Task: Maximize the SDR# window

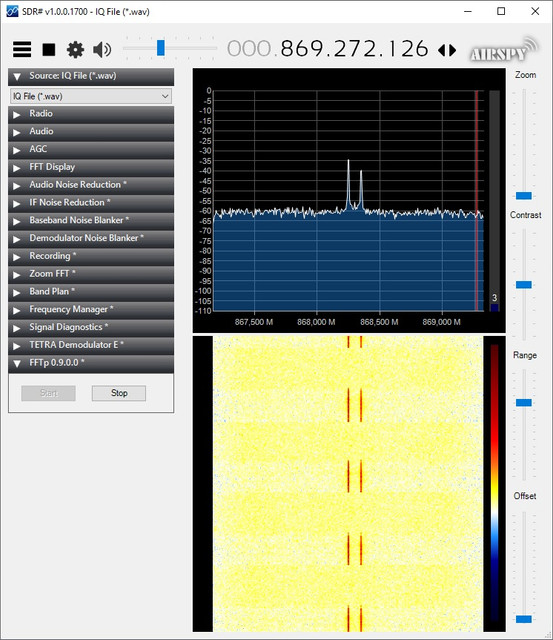Action: [x=501, y=11]
